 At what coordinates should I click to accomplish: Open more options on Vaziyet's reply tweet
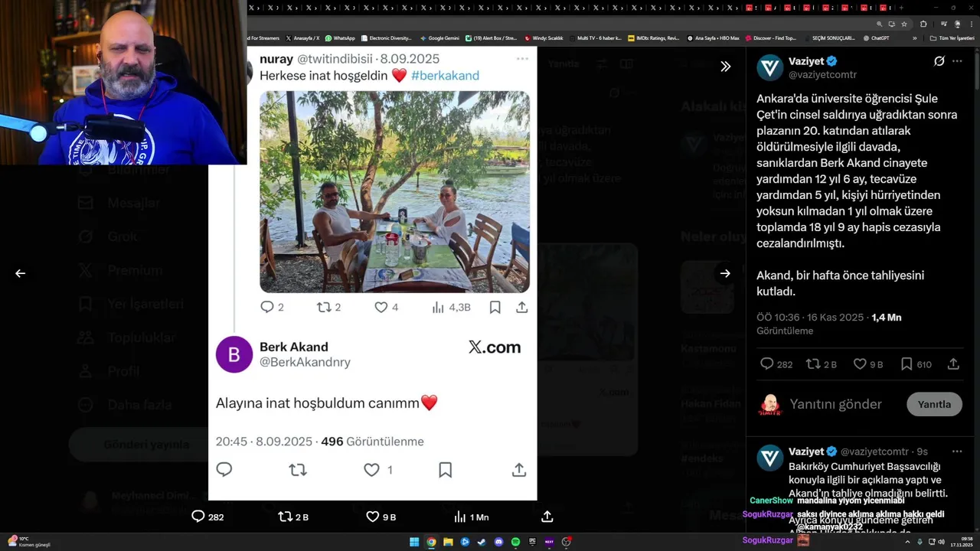pyautogui.click(x=957, y=452)
